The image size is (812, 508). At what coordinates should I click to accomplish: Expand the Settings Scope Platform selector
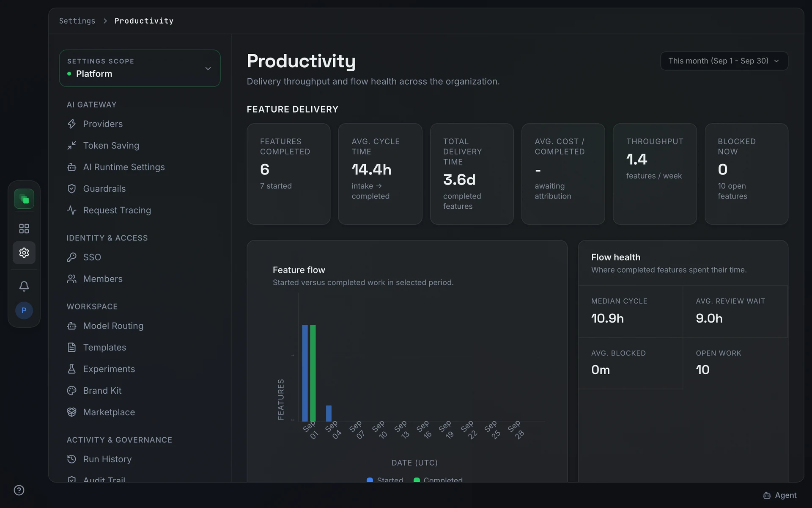tap(140, 68)
